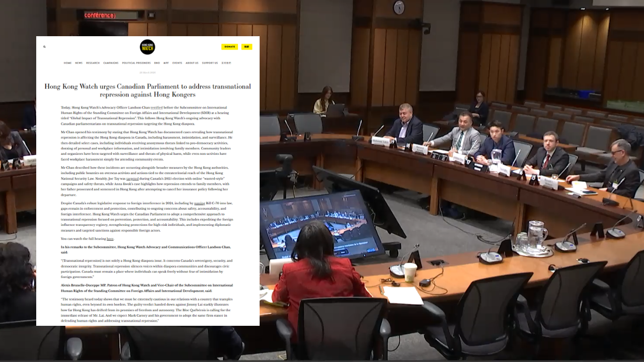This screenshot has height=362, width=644.
Task: Go to the RESEARCH section
Action: [93, 63]
